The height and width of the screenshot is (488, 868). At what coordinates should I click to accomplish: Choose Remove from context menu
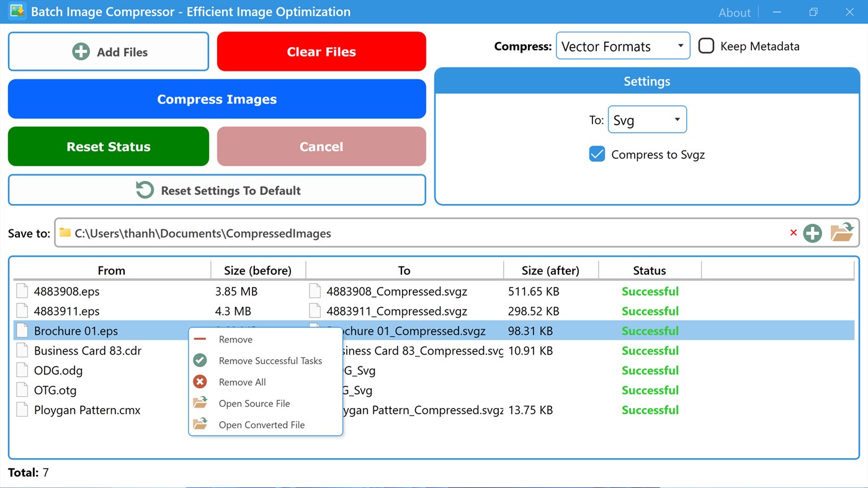pyautogui.click(x=266, y=339)
